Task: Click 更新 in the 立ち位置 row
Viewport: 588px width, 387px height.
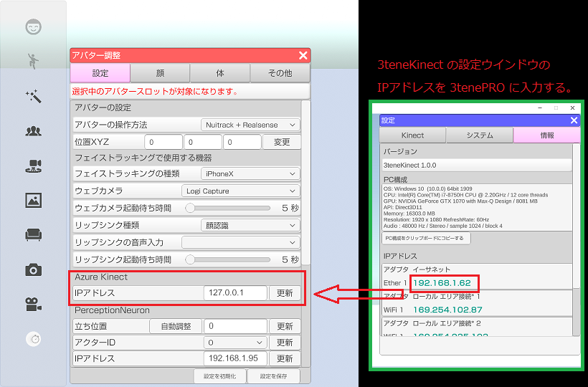Action: [285, 326]
